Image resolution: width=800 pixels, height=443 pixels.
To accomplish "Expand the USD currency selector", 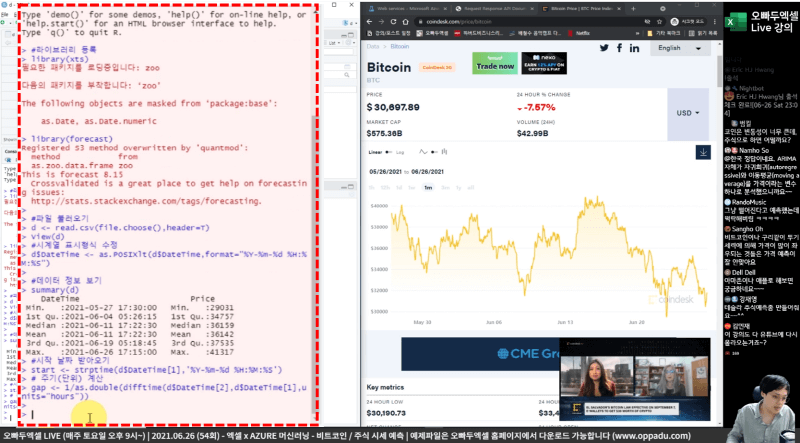I will tap(689, 113).
